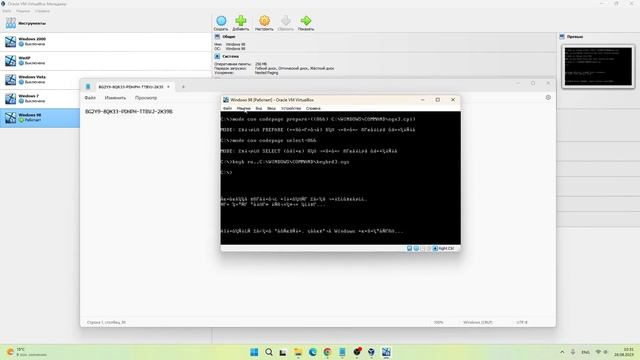Click inside the Windows 98 VM console screen
The height and width of the screenshot is (360, 640).
tap(340, 178)
